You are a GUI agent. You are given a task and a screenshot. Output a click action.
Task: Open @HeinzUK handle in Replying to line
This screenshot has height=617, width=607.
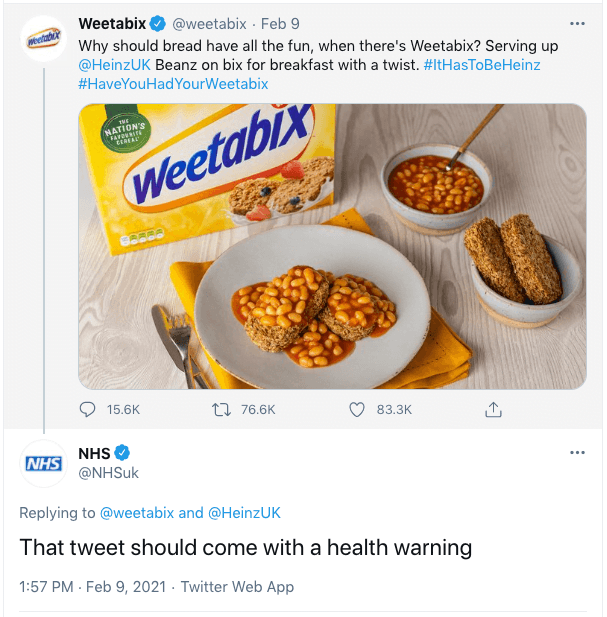tap(244, 513)
